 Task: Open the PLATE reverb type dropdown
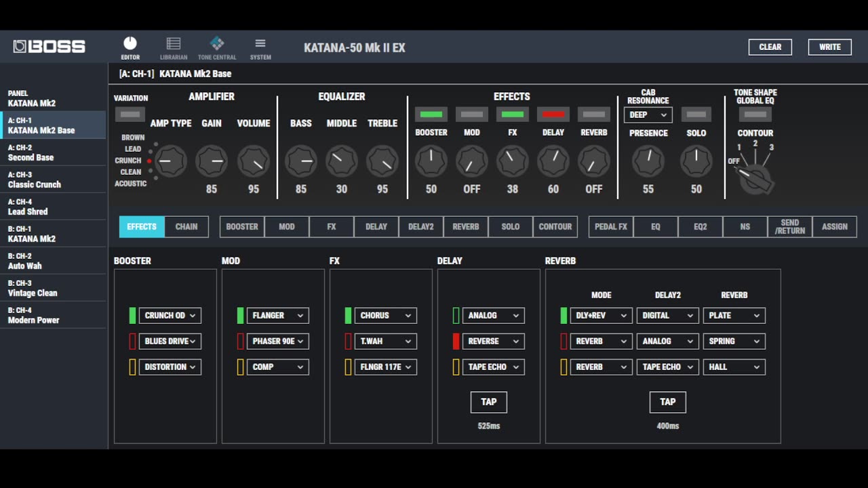[734, 315]
